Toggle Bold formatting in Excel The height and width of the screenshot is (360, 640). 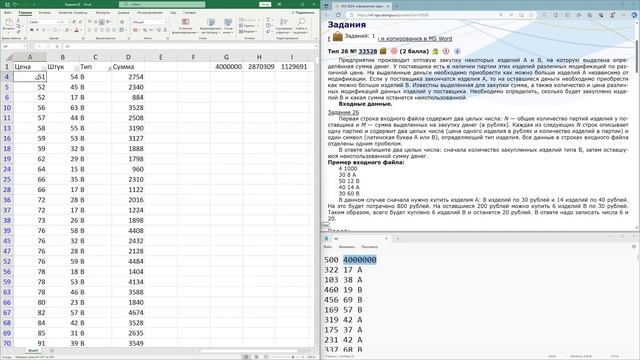pyautogui.click(x=31, y=30)
